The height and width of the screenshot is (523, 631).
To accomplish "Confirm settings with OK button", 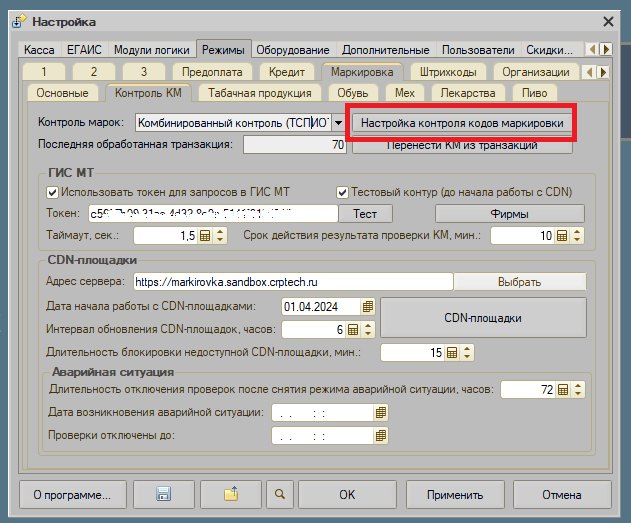I will (x=347, y=494).
